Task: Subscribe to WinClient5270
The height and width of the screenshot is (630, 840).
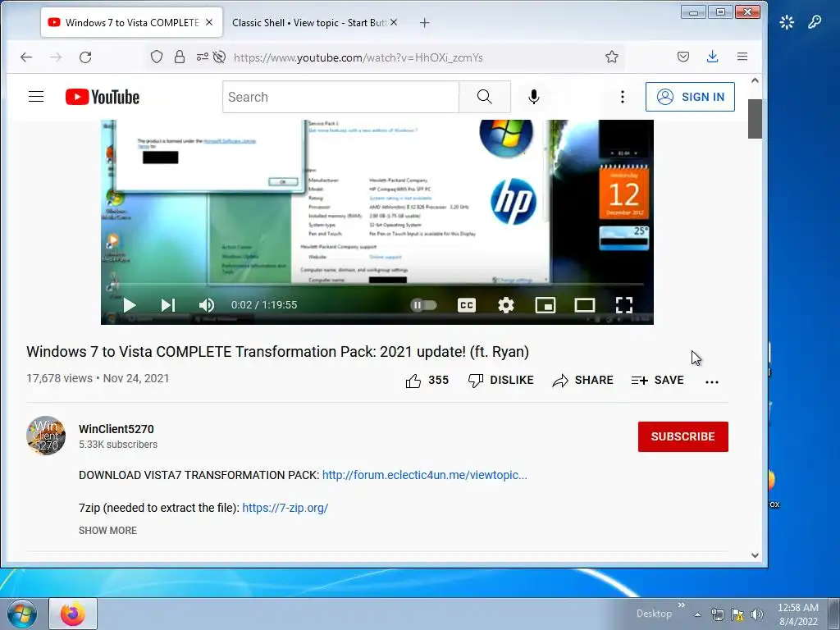Action: point(682,436)
